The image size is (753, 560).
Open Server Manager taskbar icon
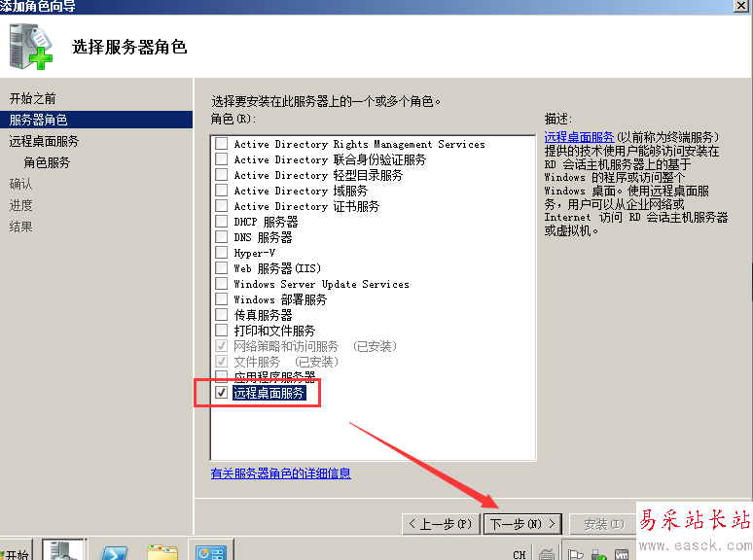click(x=63, y=550)
